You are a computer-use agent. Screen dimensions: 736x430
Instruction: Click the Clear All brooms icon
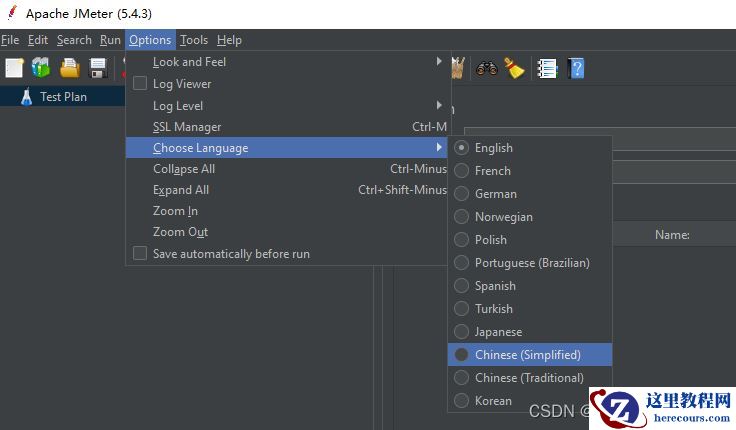point(458,68)
